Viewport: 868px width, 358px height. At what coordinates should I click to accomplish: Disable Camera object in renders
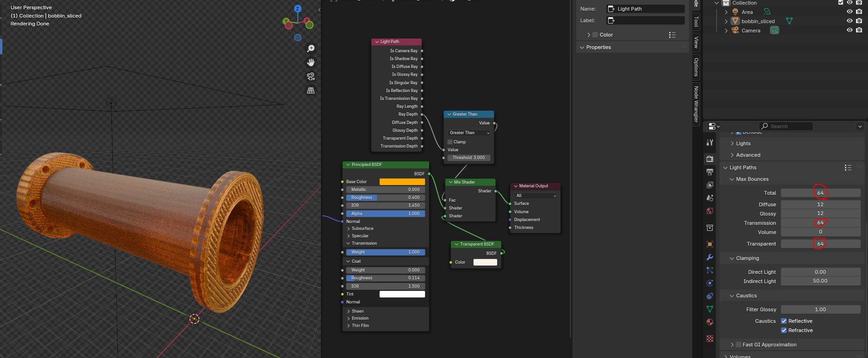coord(859,31)
